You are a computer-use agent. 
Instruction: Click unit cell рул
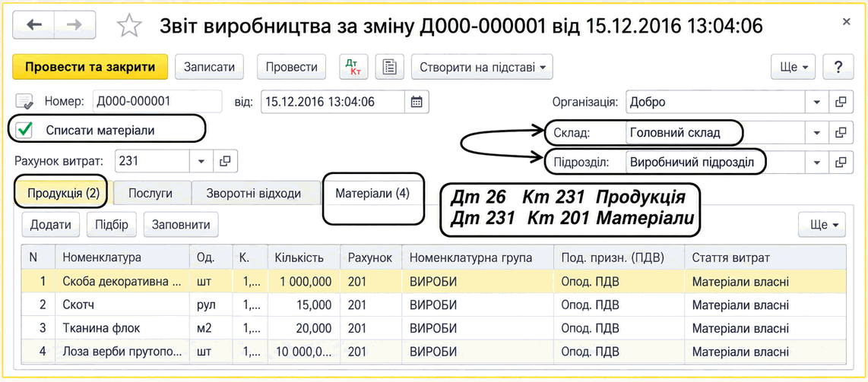pyautogui.click(x=211, y=305)
